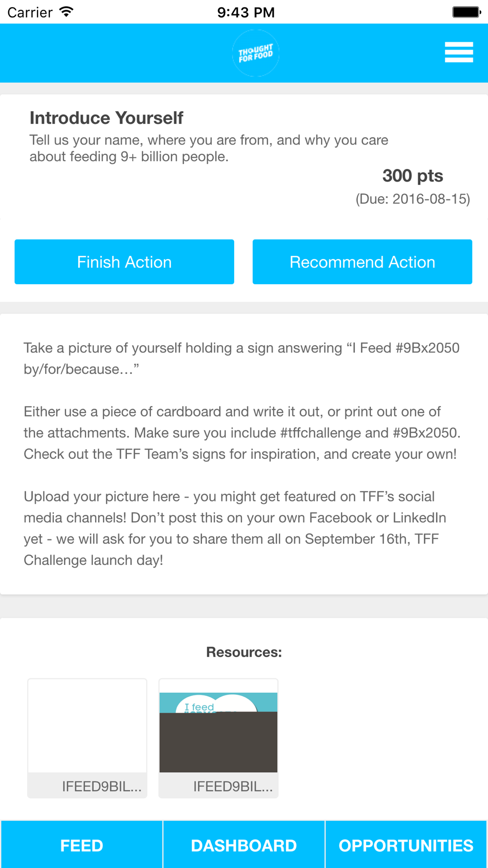Click the Finish Action button
This screenshot has height=868, width=488.
124,262
